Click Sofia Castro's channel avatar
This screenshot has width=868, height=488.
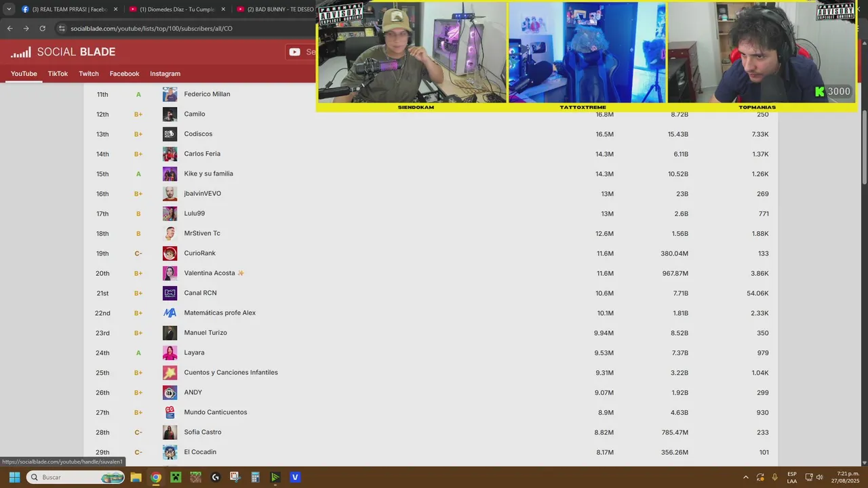[x=170, y=432]
